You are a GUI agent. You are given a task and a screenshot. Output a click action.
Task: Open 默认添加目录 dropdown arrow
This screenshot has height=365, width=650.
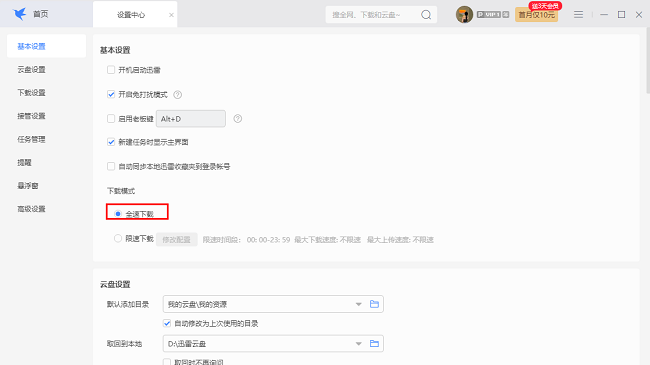click(x=359, y=304)
